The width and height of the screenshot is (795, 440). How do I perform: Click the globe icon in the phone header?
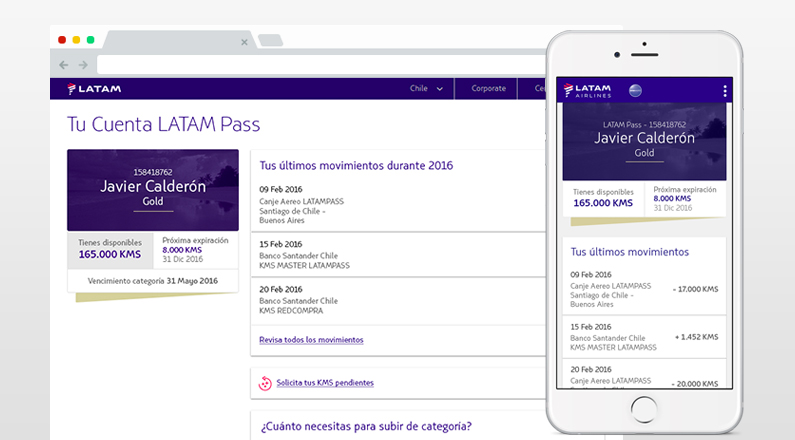635,90
